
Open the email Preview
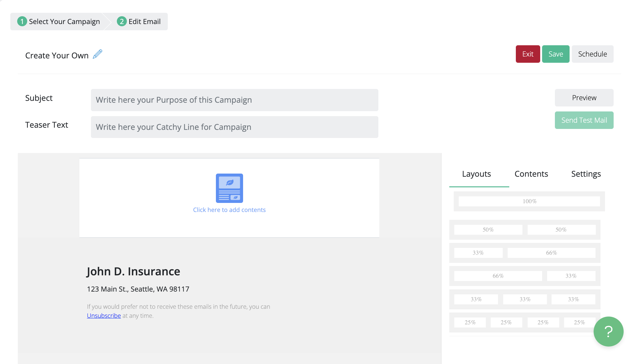point(584,98)
